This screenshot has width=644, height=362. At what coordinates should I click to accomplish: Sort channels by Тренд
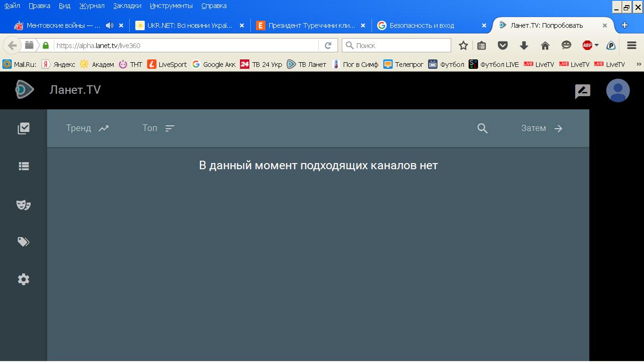click(87, 128)
